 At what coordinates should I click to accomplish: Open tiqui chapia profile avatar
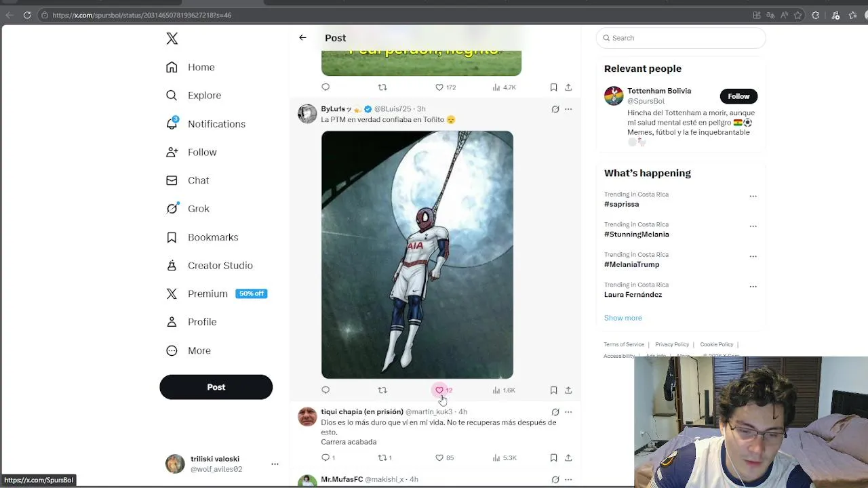tap(307, 417)
